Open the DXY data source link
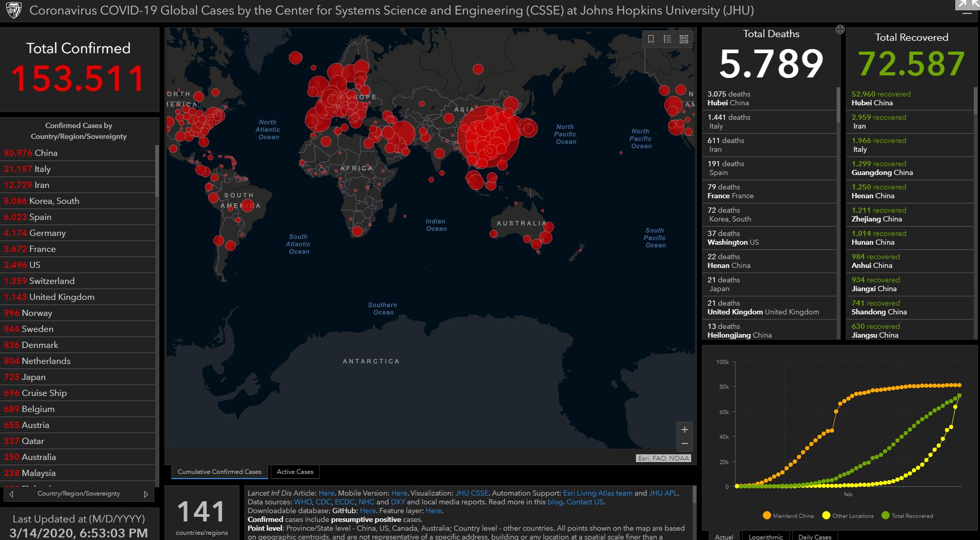 [398, 502]
